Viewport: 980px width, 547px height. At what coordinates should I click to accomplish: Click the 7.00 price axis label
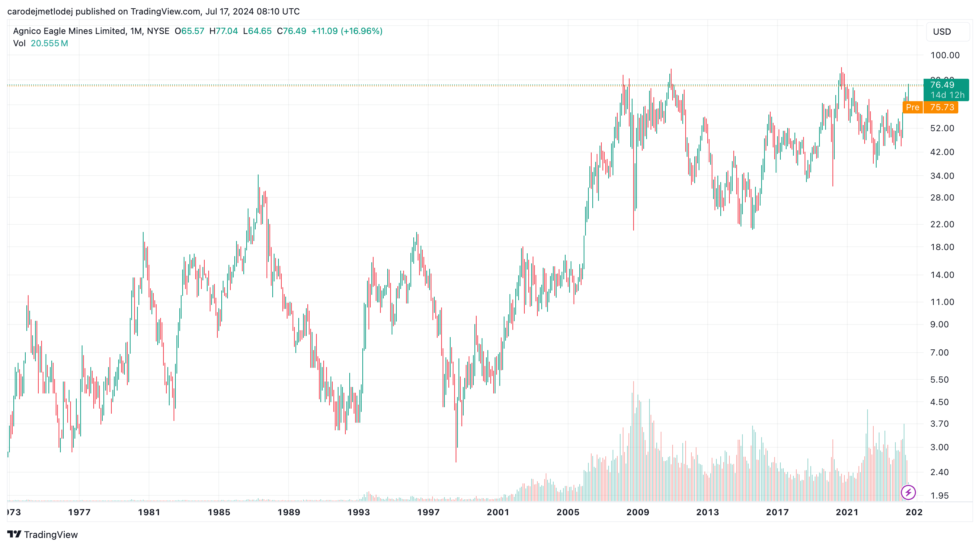point(939,353)
